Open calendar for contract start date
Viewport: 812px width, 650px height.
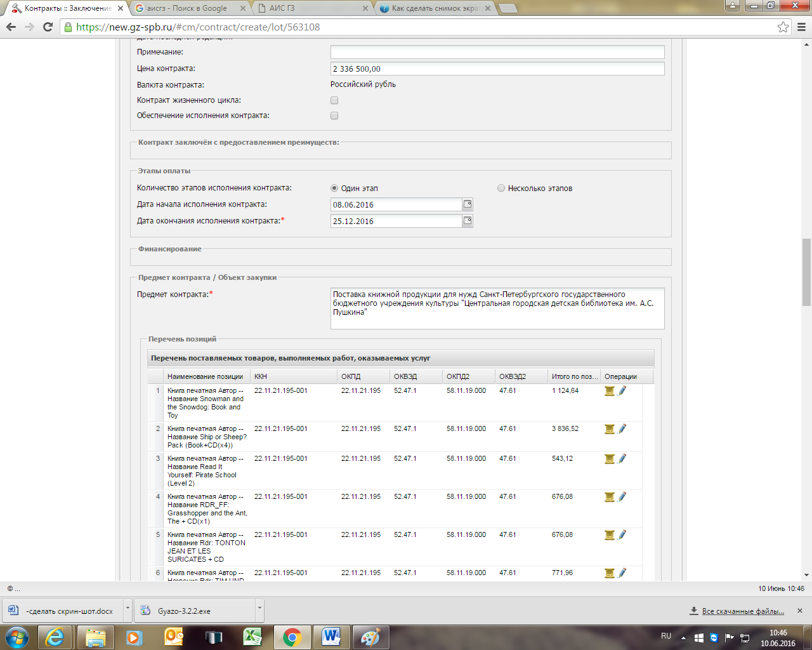tap(468, 204)
